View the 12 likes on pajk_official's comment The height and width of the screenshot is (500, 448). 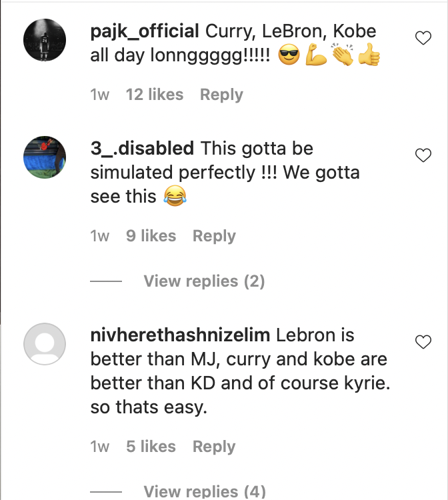[155, 95]
